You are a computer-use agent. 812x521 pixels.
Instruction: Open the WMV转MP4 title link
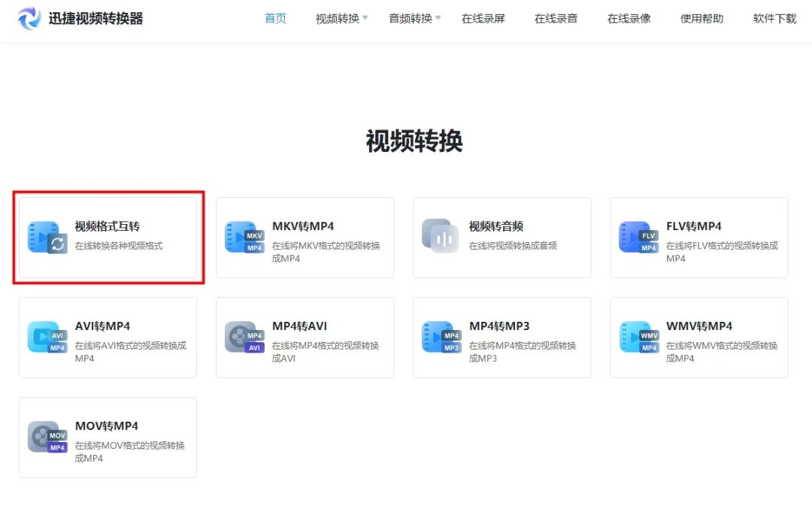tap(699, 326)
